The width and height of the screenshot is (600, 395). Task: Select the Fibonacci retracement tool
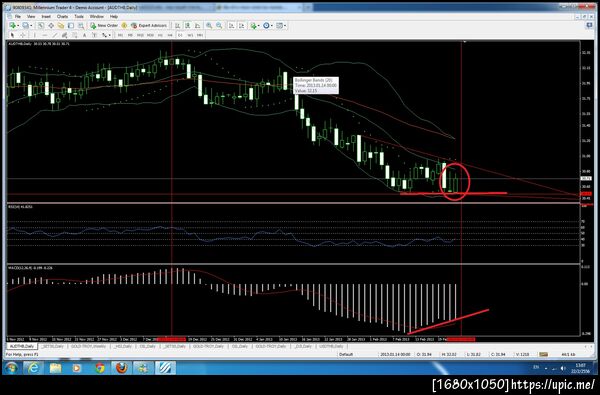coord(75,35)
